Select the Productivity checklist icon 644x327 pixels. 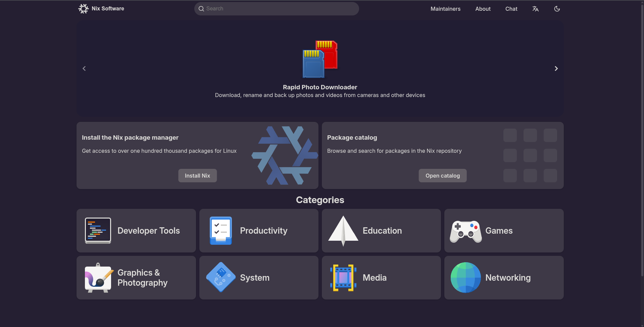[220, 231]
